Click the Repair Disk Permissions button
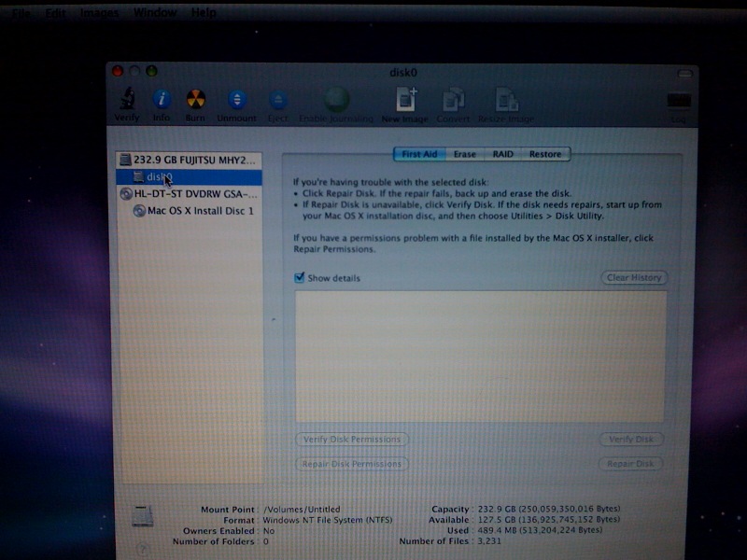 352,464
